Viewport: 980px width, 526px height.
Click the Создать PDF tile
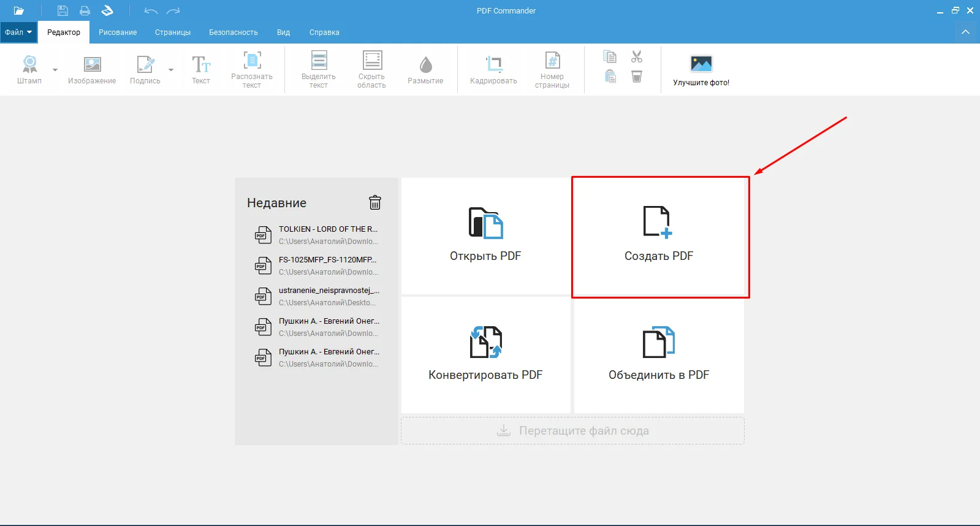(x=659, y=236)
